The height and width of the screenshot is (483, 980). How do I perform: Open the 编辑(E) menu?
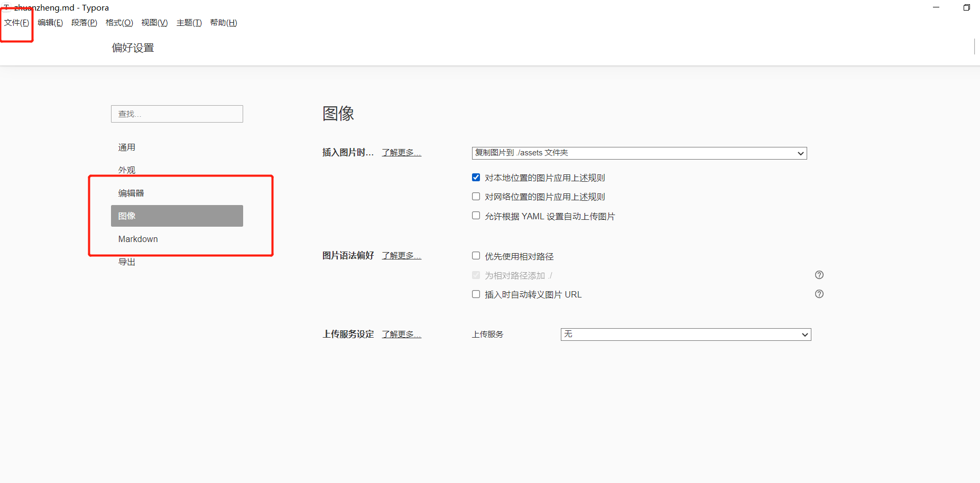pos(50,23)
